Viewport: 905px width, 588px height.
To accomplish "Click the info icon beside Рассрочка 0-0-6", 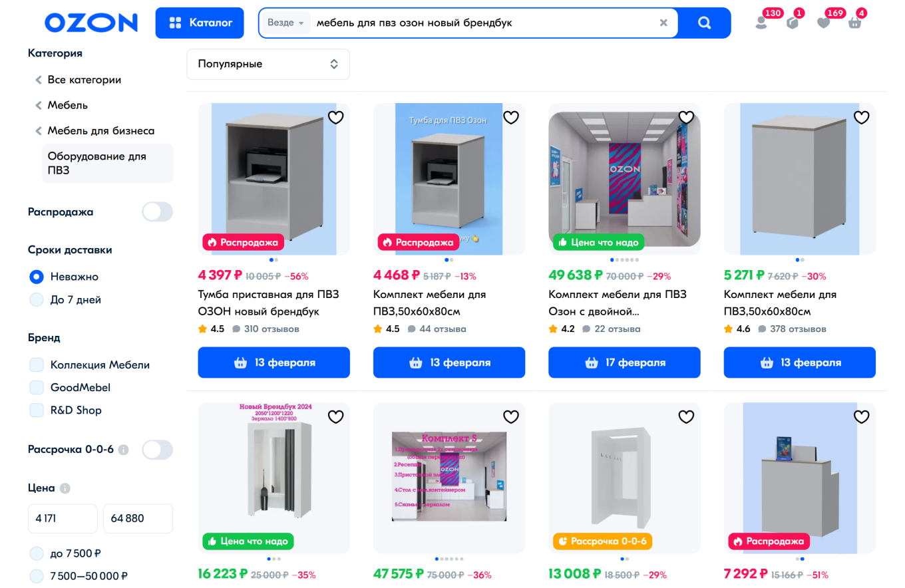I will (x=123, y=450).
